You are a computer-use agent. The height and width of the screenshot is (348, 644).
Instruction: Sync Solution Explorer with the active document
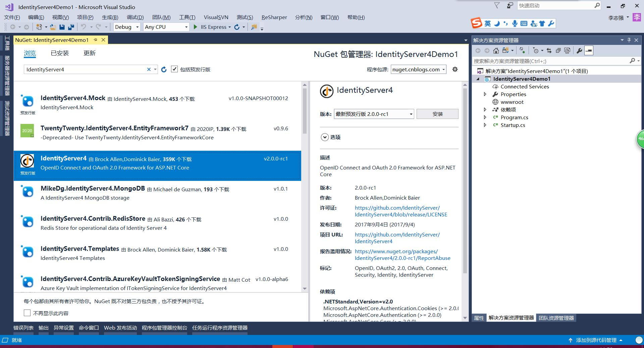[549, 51]
